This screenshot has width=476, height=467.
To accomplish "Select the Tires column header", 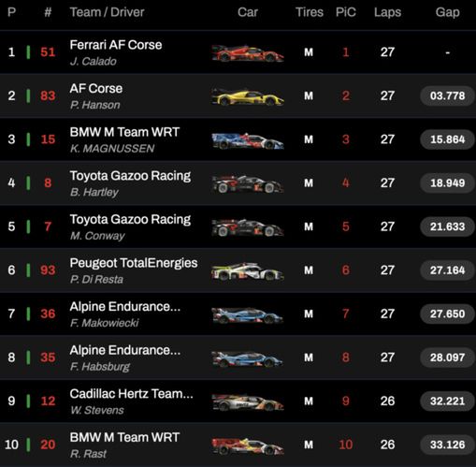I will 310,12.
